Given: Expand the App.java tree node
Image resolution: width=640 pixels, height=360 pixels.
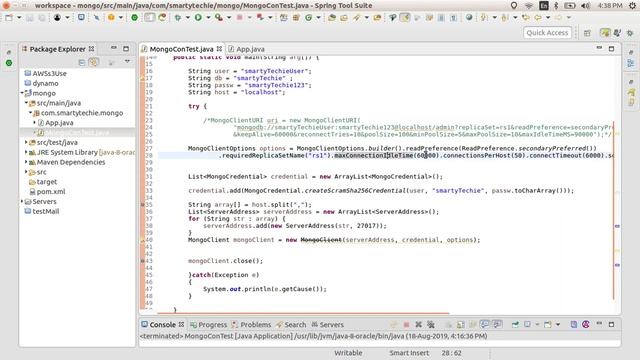Looking at the screenshot, I should [34, 122].
